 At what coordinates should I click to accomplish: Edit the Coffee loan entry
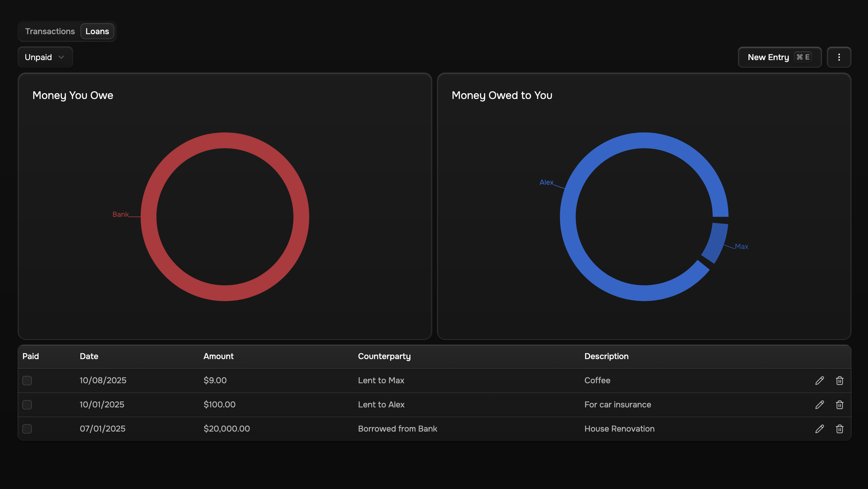pos(819,381)
